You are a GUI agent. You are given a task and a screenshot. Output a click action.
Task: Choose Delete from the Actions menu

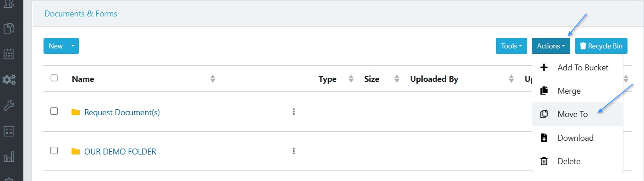pyautogui.click(x=577, y=161)
